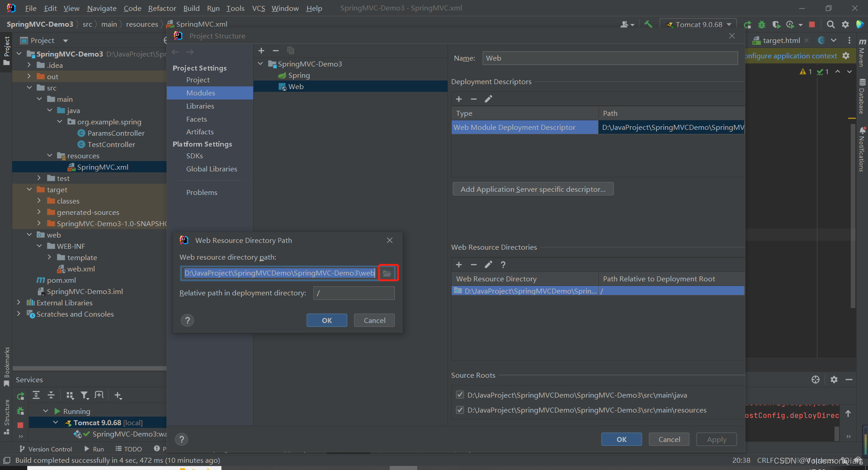Expand External Libraries node
The height and width of the screenshot is (470, 868).
click(19, 303)
